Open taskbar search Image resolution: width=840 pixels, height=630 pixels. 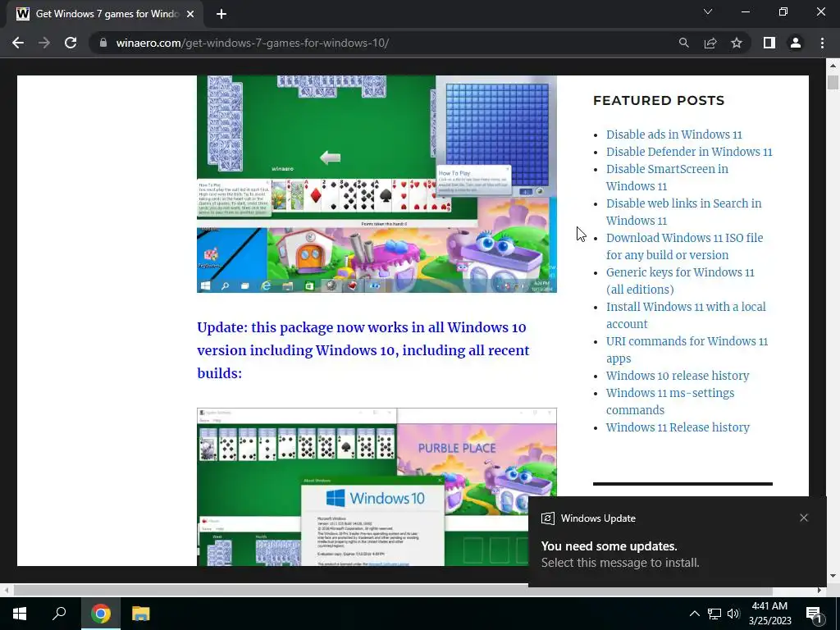point(59,614)
